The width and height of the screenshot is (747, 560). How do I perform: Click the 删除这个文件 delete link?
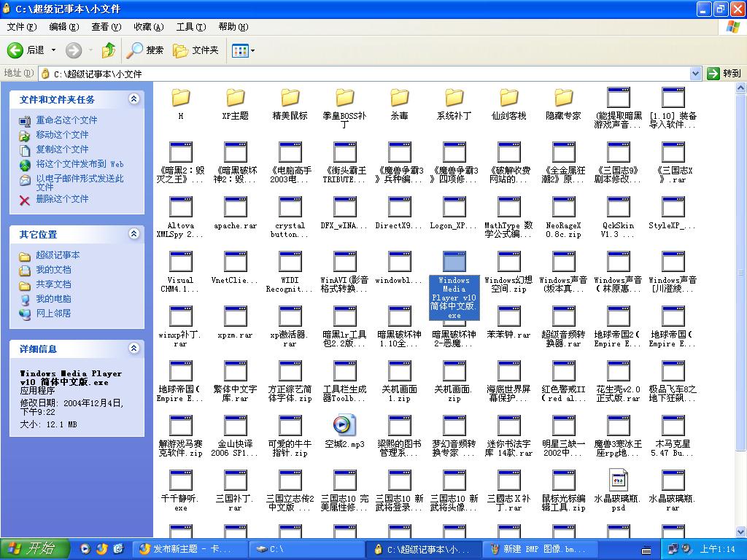coord(62,199)
